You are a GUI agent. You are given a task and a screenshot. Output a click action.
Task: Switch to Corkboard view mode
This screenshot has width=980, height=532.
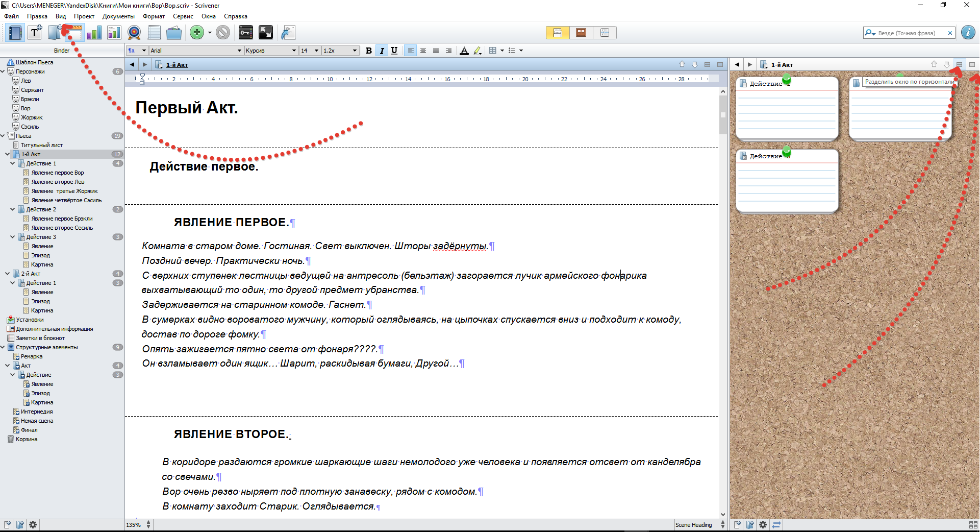click(581, 33)
